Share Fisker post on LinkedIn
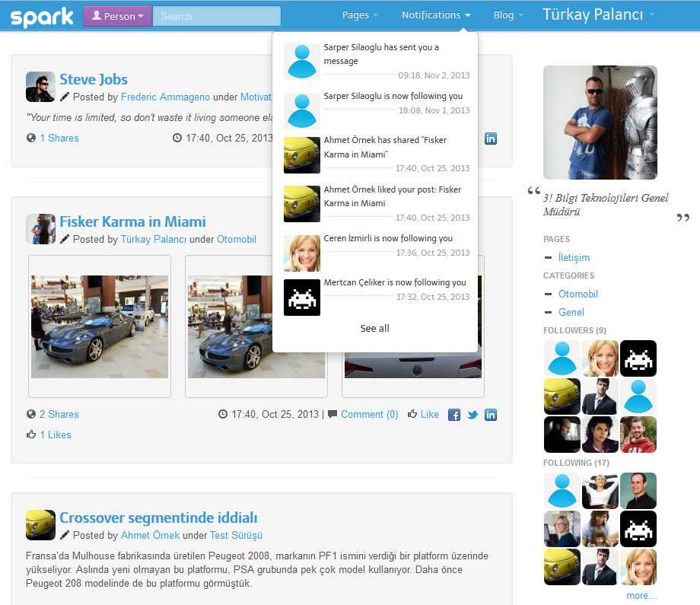This screenshot has width=700, height=605. coord(490,415)
